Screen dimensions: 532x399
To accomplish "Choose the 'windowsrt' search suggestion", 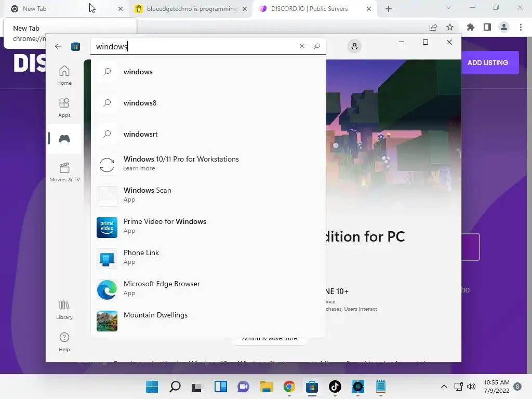I will pos(208,134).
